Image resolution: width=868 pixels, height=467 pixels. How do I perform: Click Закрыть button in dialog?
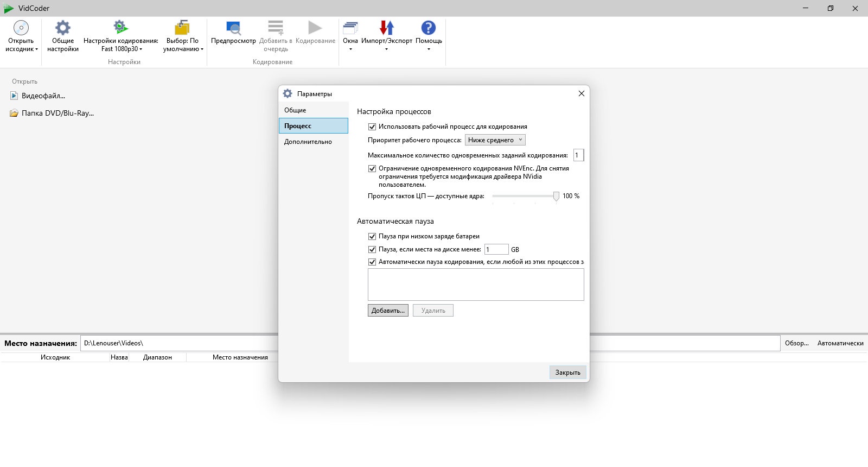[x=568, y=373]
